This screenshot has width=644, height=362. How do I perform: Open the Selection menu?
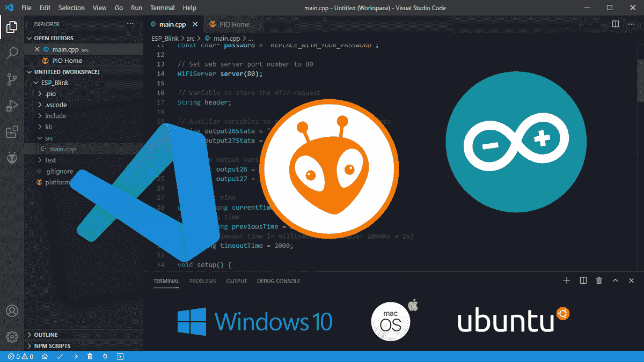[x=71, y=8]
